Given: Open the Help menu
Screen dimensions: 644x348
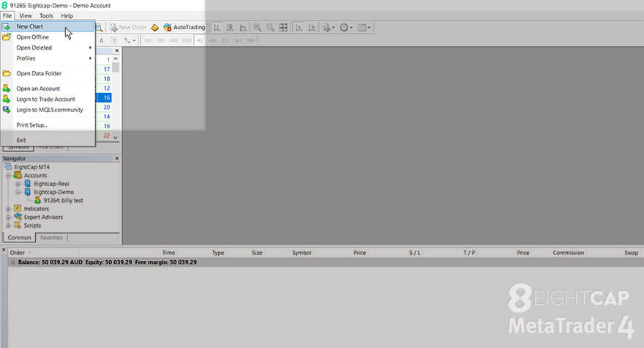Looking at the screenshot, I should (x=67, y=15).
